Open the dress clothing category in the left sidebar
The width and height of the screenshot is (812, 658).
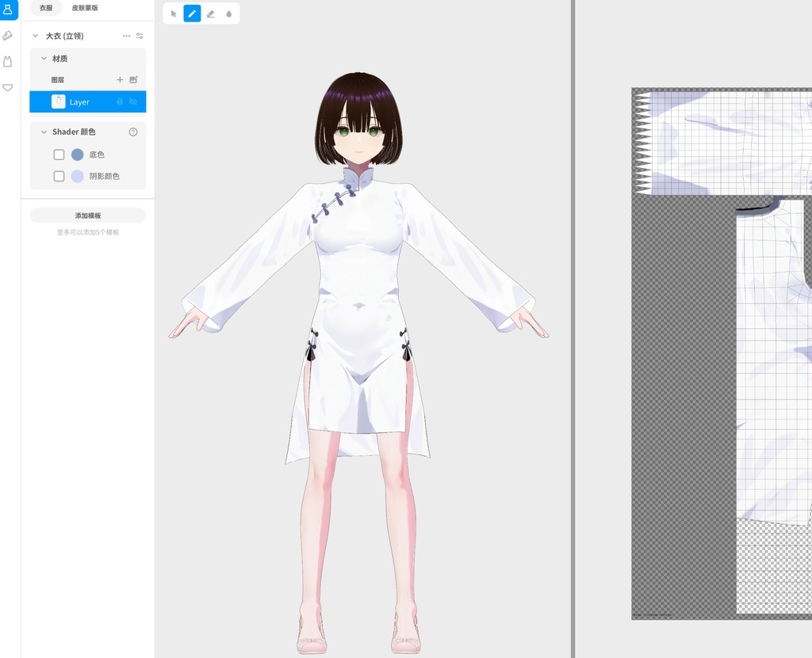(x=8, y=10)
